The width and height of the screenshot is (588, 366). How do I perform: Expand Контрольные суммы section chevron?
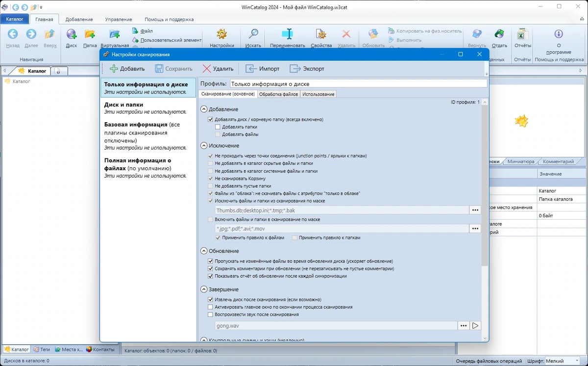tap(204, 339)
